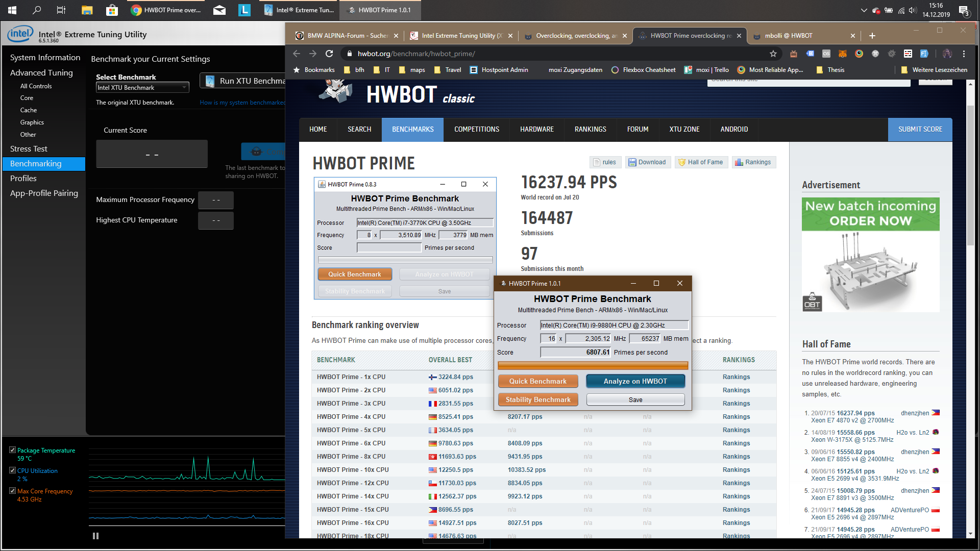The image size is (980, 551).
Task: Download HWBOT Prime from page
Action: coord(647,162)
